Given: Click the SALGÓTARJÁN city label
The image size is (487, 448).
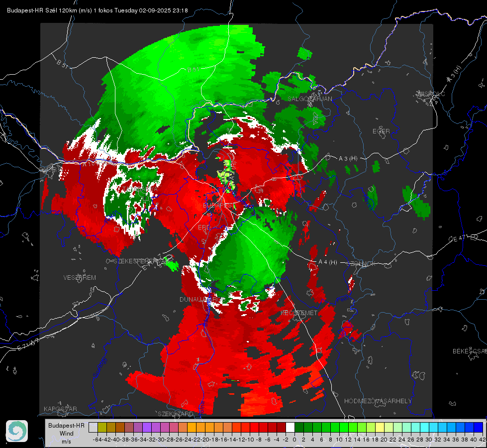Looking at the screenshot, I should [309, 99].
